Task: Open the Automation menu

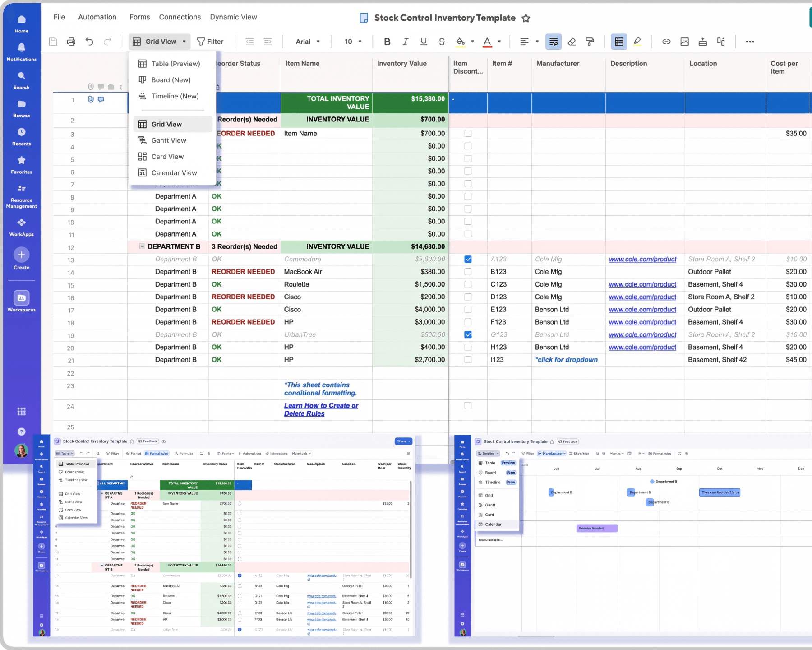Action: (x=97, y=17)
